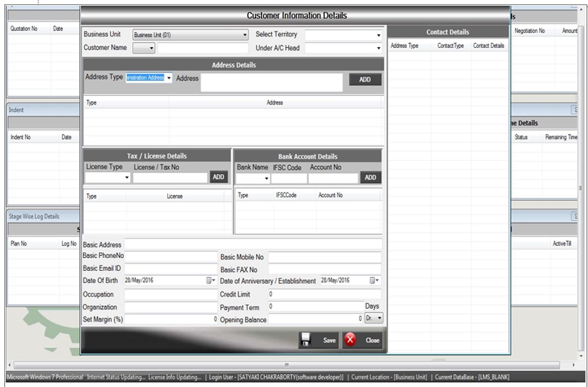
Task: Click the License / Tax No field
Action: [170, 177]
